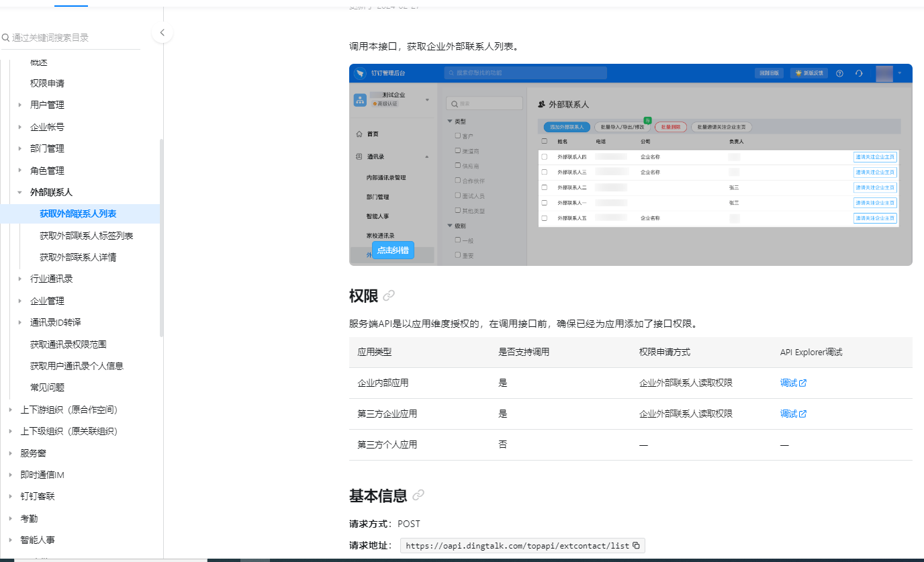
Task: Collapse the sidebar with the left chevron button
Action: click(x=162, y=32)
